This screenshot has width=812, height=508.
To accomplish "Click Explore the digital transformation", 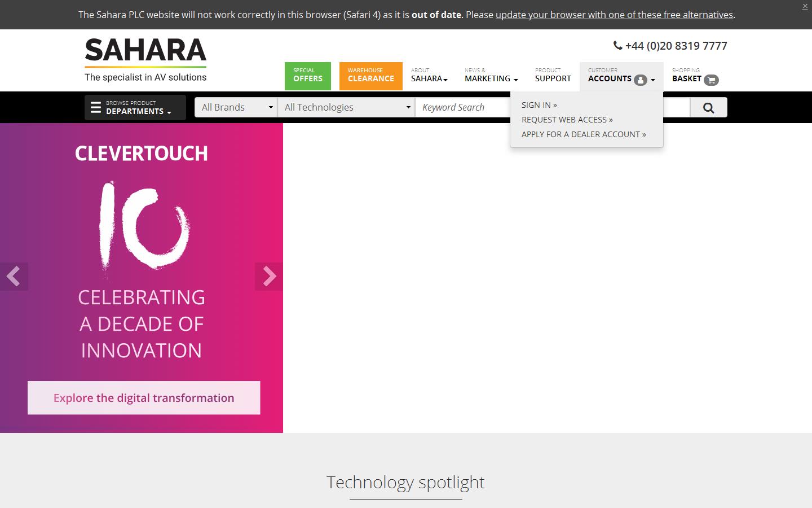I will click(x=143, y=398).
